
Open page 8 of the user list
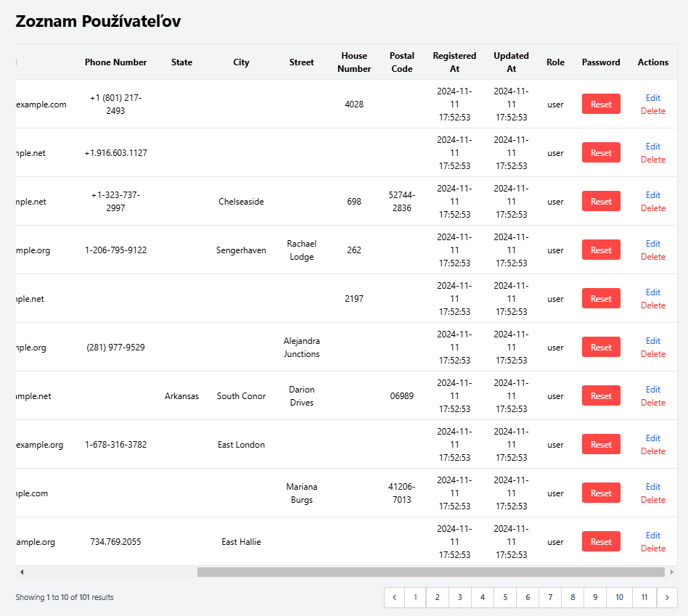(573, 597)
